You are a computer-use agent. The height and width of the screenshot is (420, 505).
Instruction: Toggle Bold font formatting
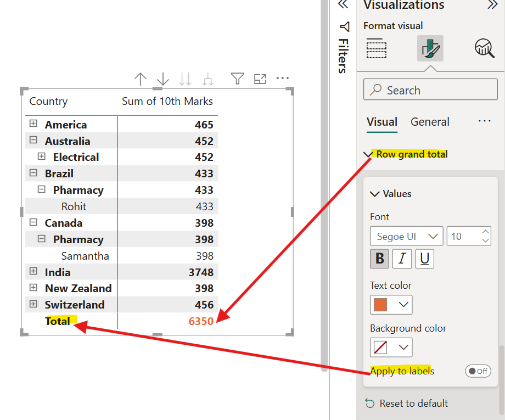coord(379,259)
